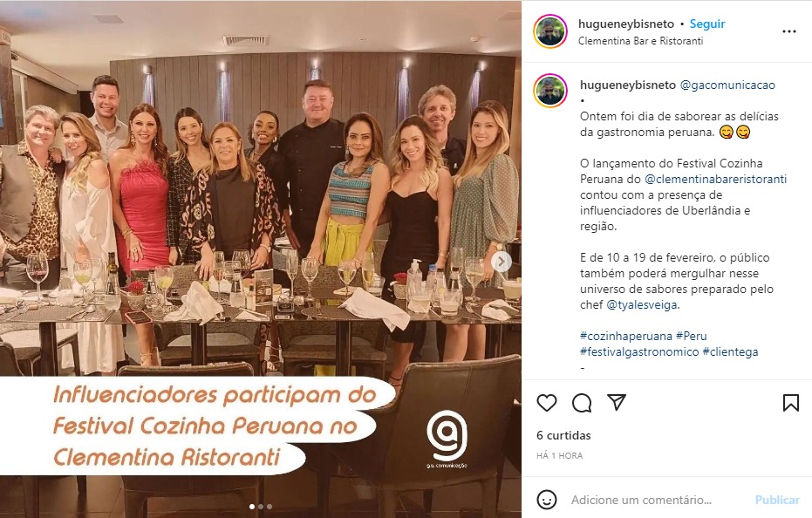812x518 pixels.
Task: Click Seguir to follow the account
Action: [x=706, y=24]
